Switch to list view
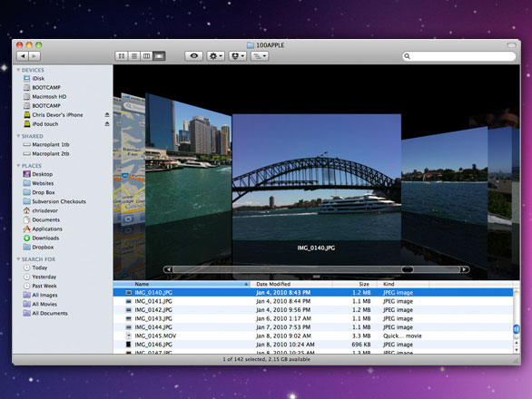Image resolution: width=532 pixels, height=399 pixels. 134,56
